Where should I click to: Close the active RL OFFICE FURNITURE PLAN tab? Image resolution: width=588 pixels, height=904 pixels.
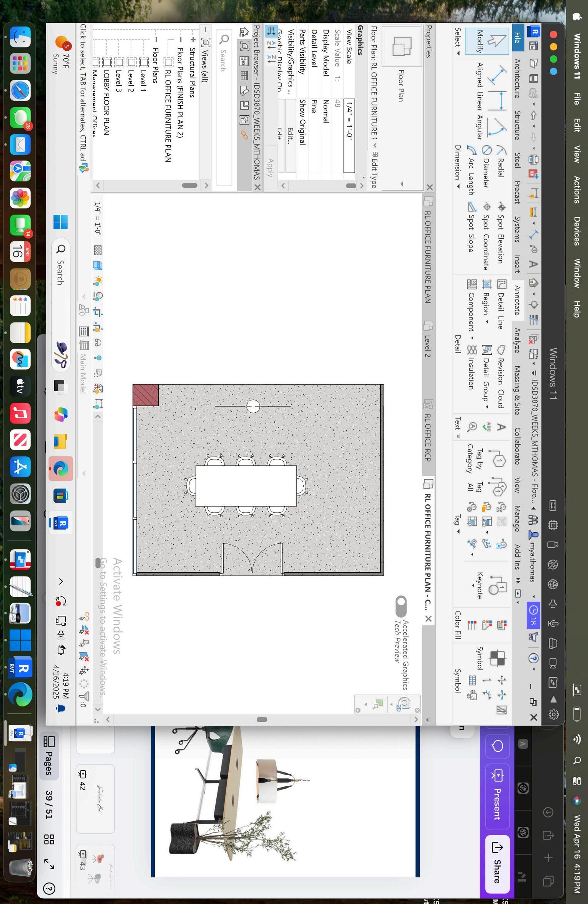(x=429, y=618)
